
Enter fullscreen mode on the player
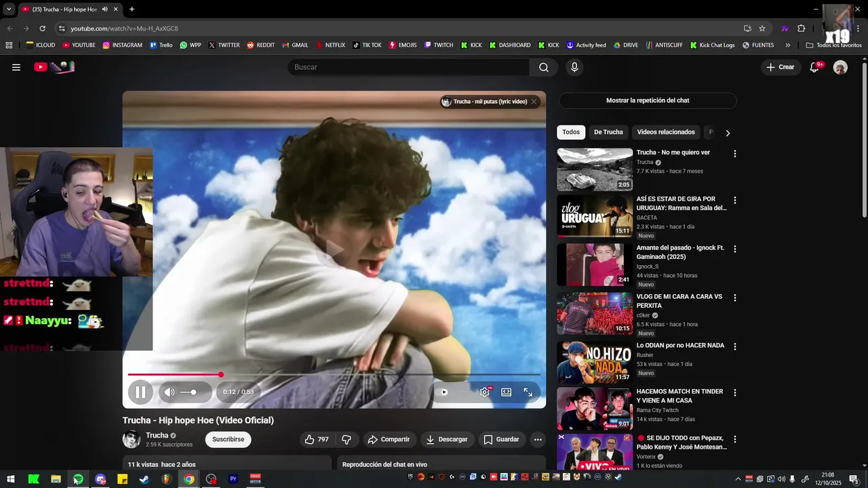click(x=528, y=392)
